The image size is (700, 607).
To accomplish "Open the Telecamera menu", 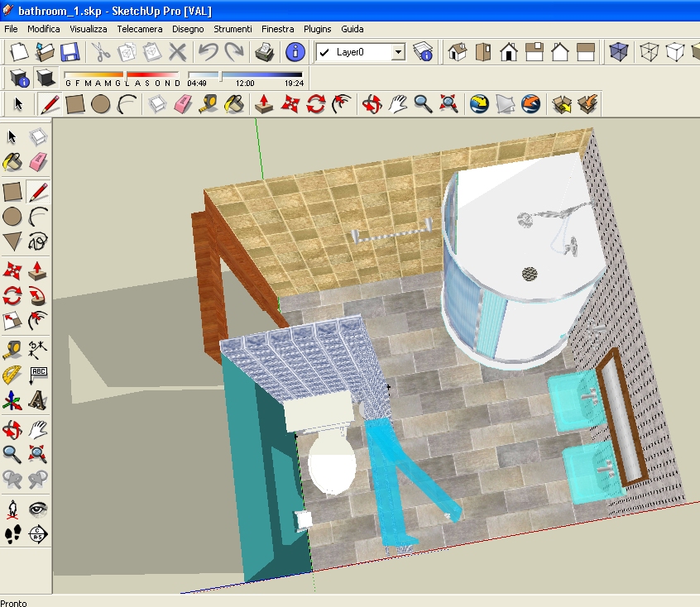I will coord(140,29).
